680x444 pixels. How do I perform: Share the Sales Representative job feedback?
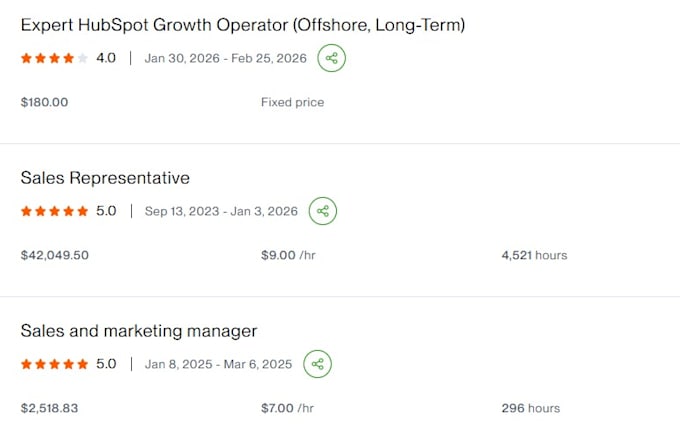tap(323, 211)
